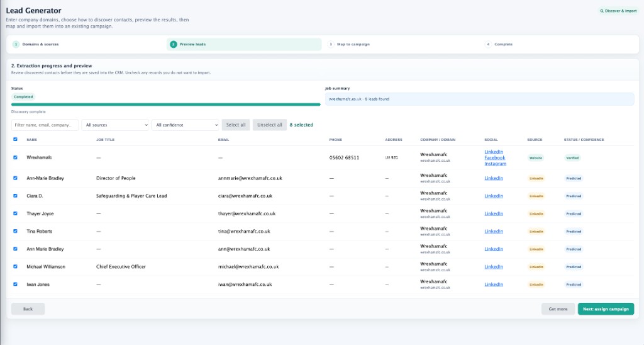Click the NAME column header
644x345 pixels.
pos(31,140)
